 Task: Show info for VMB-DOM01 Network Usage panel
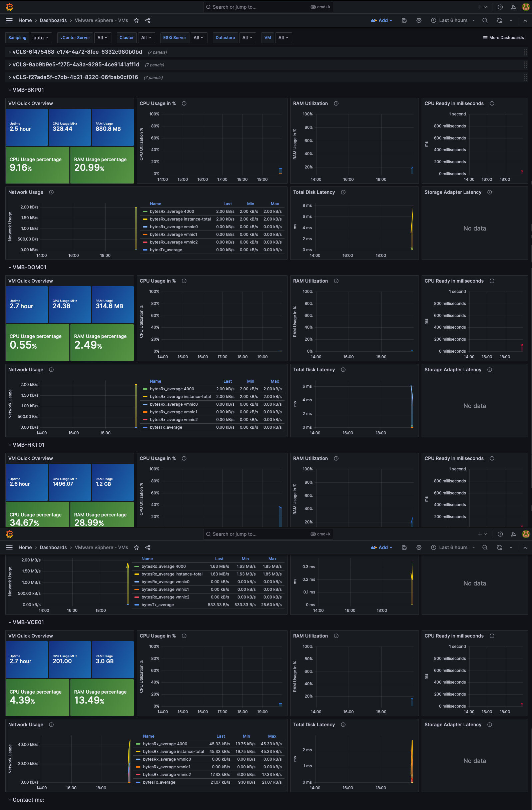(51, 370)
